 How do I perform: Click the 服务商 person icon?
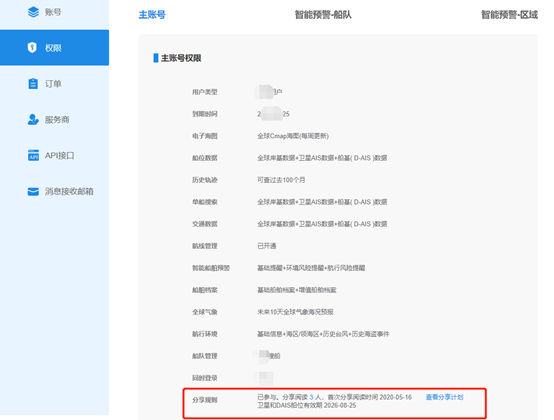[33, 119]
